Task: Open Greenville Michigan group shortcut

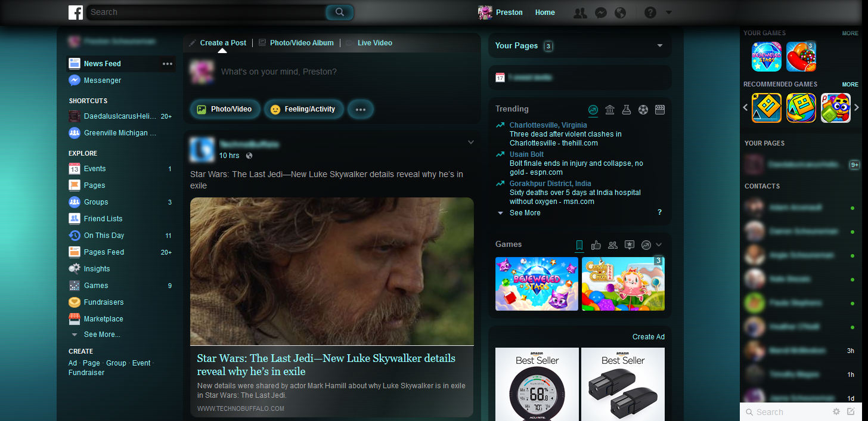Action: [x=120, y=133]
